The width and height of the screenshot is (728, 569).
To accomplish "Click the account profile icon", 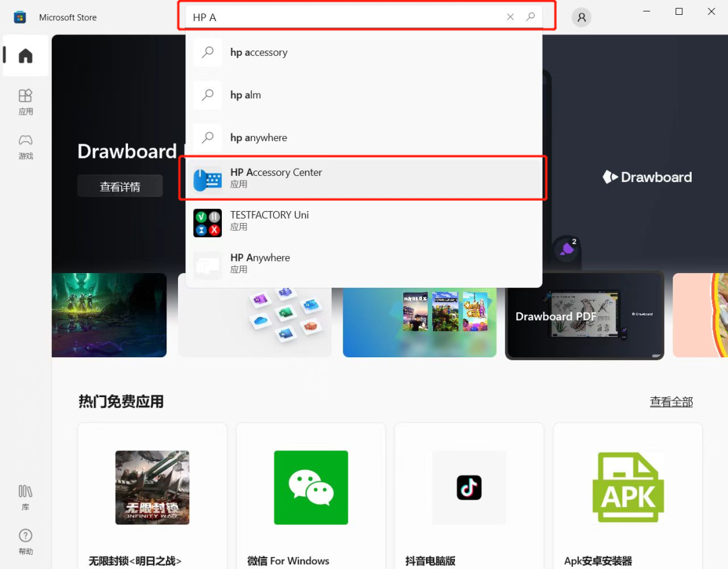I will pyautogui.click(x=581, y=17).
